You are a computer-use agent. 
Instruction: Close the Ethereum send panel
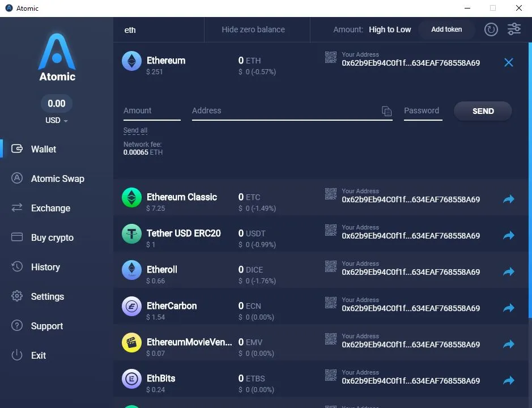(x=509, y=62)
